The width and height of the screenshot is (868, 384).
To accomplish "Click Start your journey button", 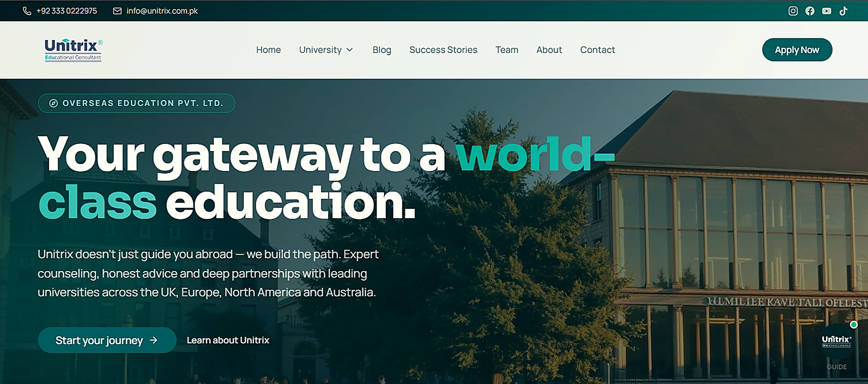I will [x=107, y=340].
